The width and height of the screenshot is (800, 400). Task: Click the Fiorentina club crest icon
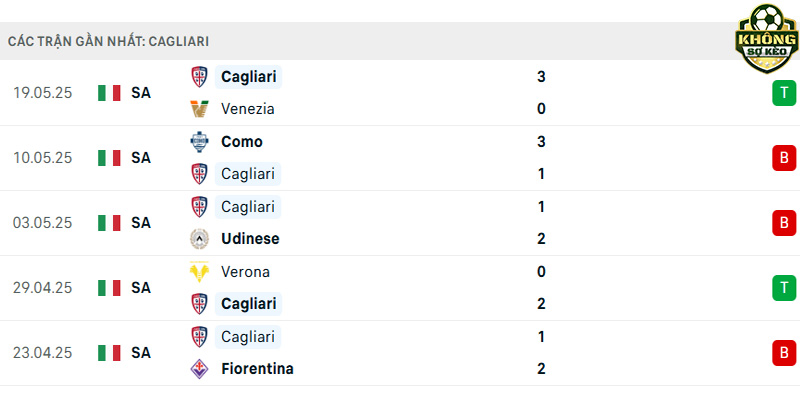coord(199,368)
